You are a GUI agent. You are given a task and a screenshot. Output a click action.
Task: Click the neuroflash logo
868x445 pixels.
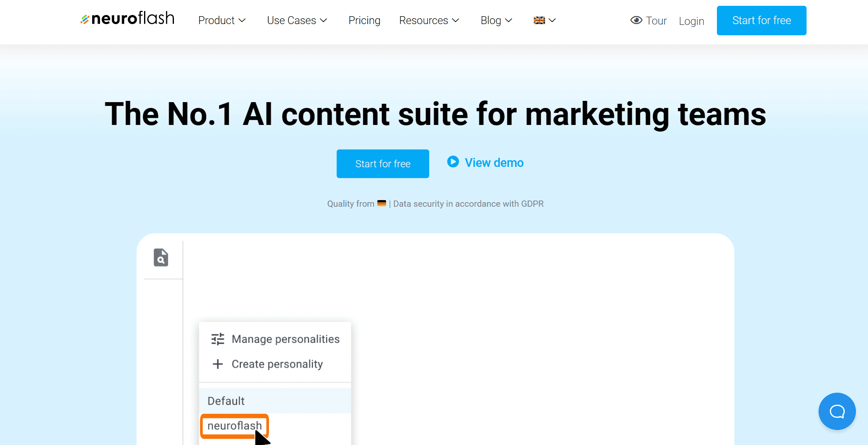click(127, 19)
